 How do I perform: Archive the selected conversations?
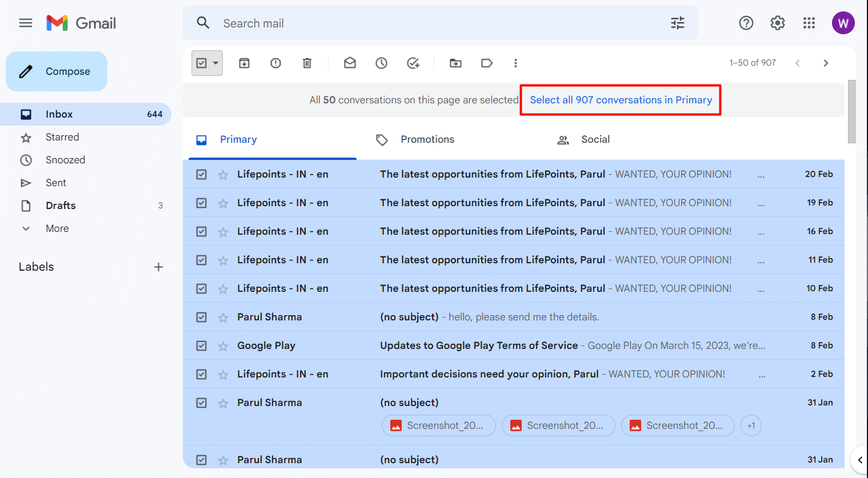244,63
